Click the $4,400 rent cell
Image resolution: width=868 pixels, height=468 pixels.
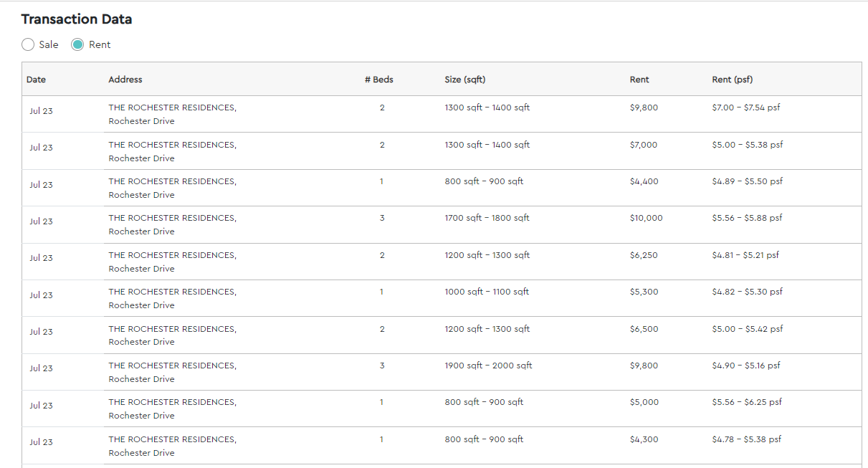point(644,181)
